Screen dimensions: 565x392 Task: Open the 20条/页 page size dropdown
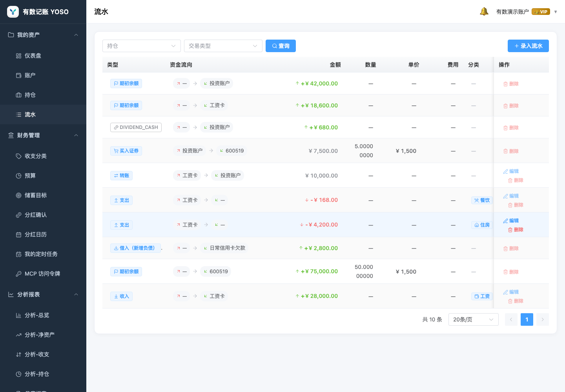tap(474, 319)
